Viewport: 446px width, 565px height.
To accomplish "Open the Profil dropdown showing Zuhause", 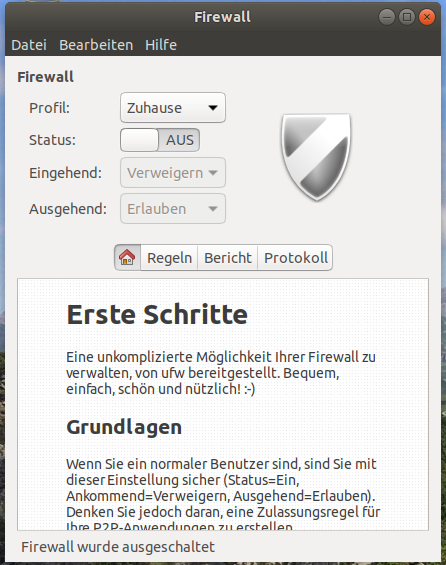I will click(173, 108).
